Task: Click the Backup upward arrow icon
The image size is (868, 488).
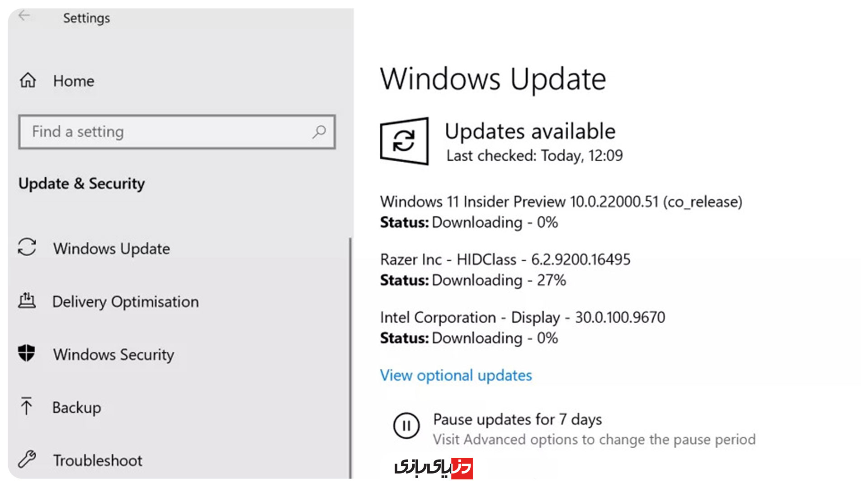Action: pyautogui.click(x=26, y=406)
